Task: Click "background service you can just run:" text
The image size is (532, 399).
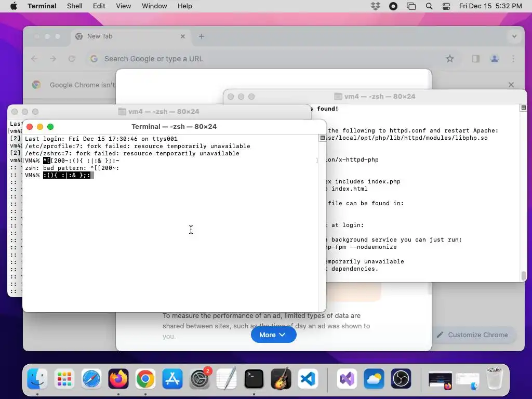Action: click(x=396, y=240)
